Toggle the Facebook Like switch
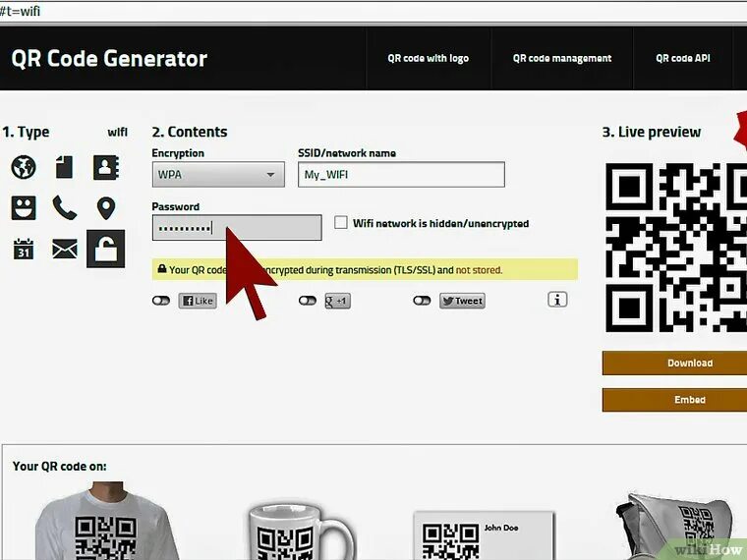The width and height of the screenshot is (747, 560). 161,301
